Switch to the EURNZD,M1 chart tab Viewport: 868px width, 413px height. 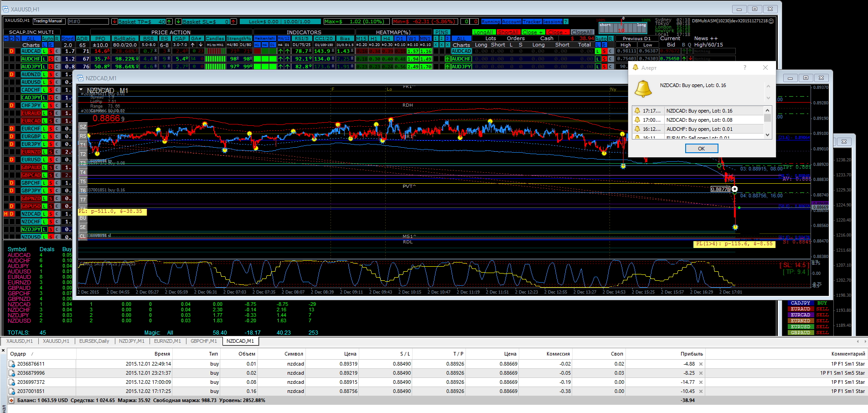pyautogui.click(x=167, y=341)
